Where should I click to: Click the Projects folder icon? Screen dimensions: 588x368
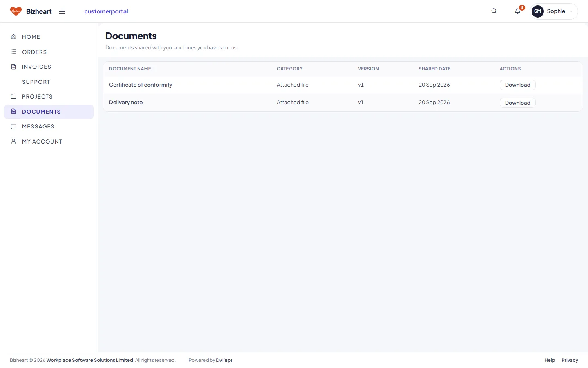tap(13, 96)
